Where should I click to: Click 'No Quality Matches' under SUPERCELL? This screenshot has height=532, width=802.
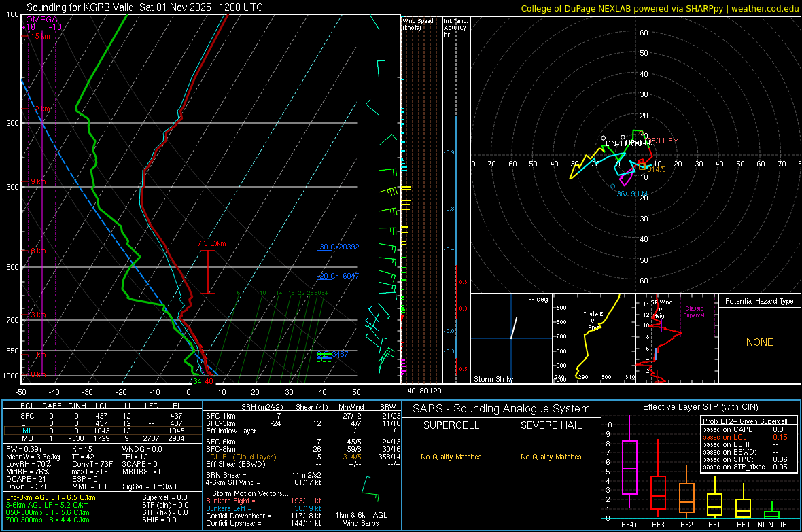click(451, 457)
